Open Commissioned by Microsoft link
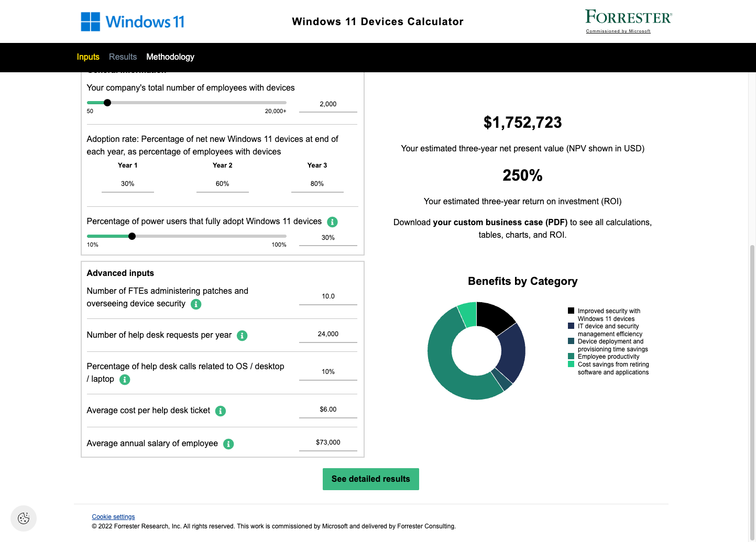756x542 pixels. coord(618,31)
